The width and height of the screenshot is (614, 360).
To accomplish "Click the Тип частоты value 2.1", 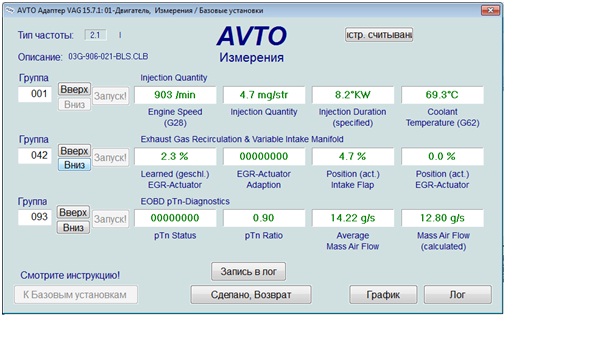I will (95, 35).
